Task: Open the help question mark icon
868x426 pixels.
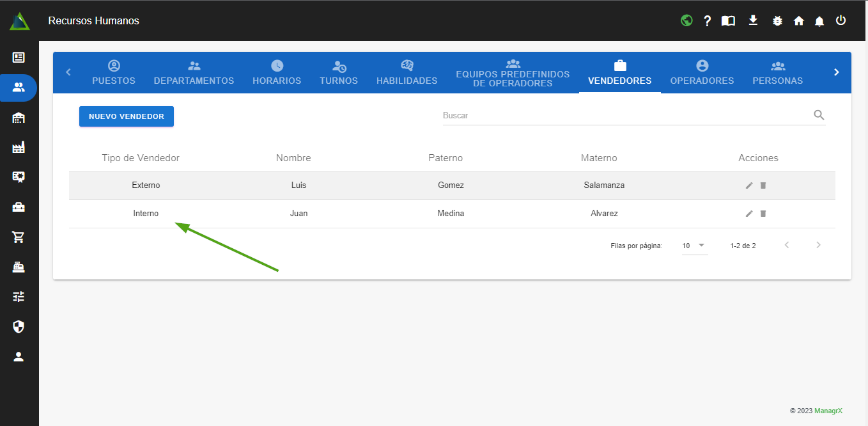Action: point(707,20)
